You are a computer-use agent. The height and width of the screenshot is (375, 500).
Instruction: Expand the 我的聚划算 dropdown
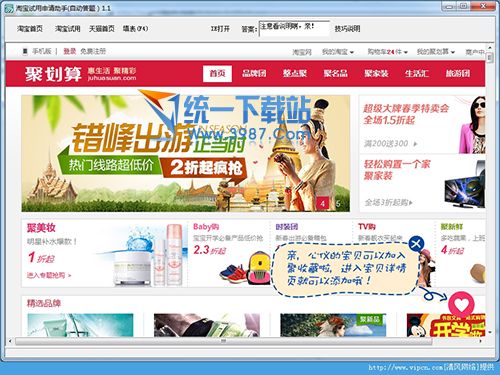coord(436,52)
